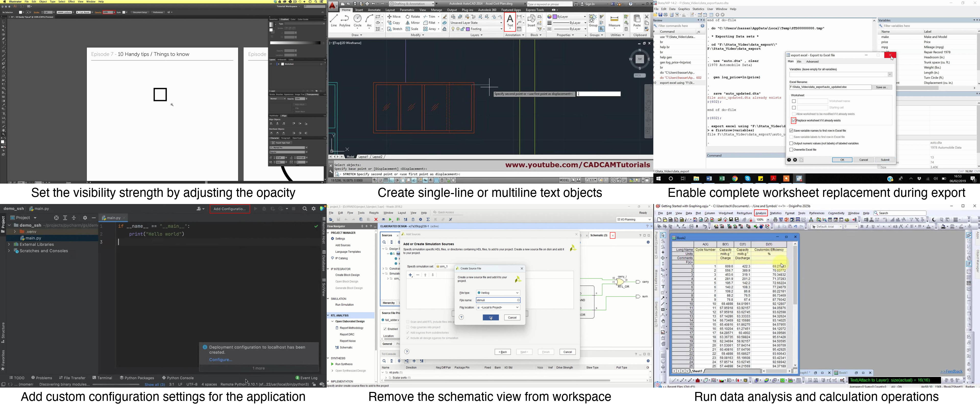Click the Scale tool in Modify panel
980x408 pixels.
[x=412, y=29]
